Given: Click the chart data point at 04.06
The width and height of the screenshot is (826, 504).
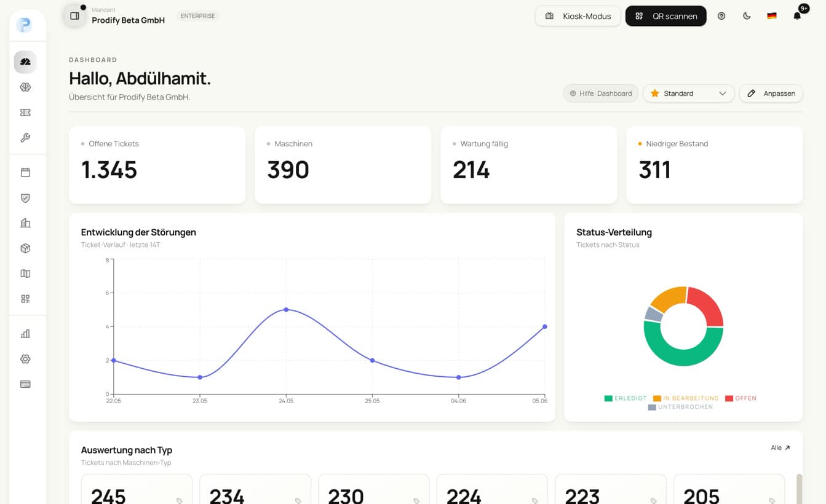Looking at the screenshot, I should [x=459, y=377].
